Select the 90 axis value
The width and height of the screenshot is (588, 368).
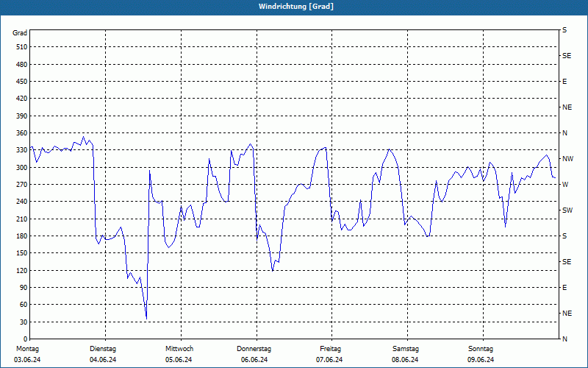[x=24, y=288]
